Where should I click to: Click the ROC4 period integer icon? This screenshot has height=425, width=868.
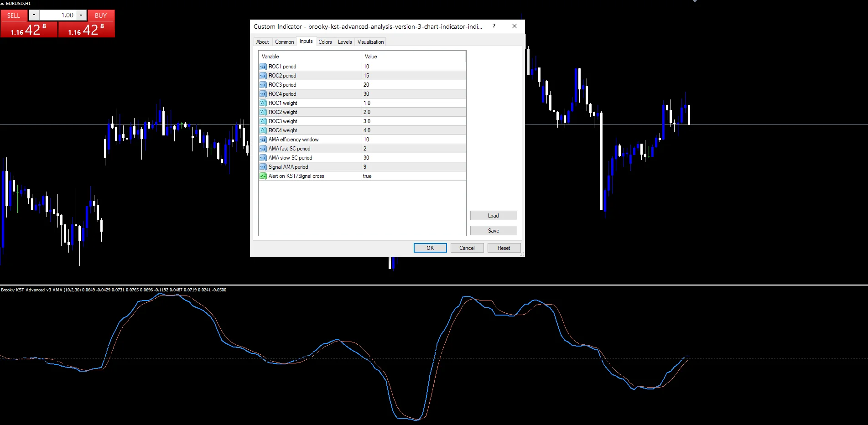(x=263, y=94)
